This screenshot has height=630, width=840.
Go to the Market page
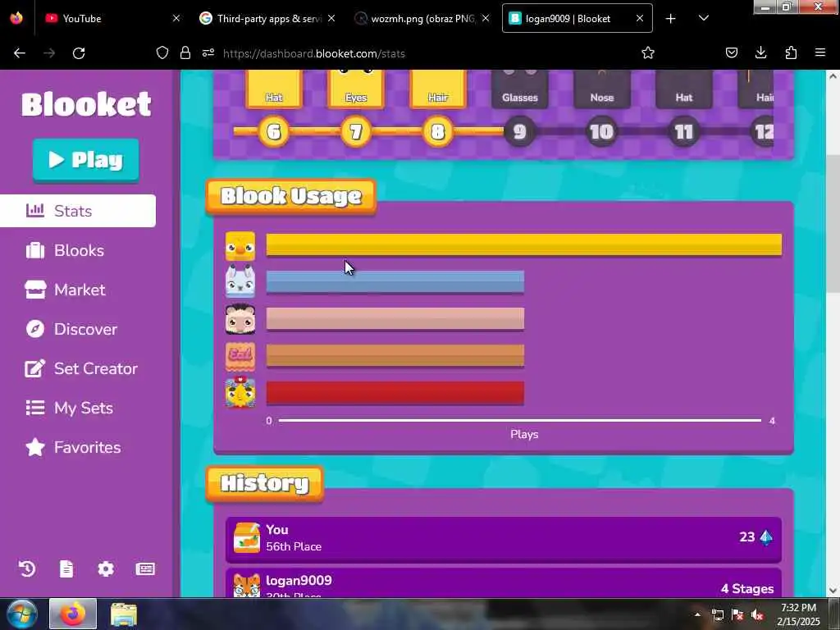tap(66, 290)
